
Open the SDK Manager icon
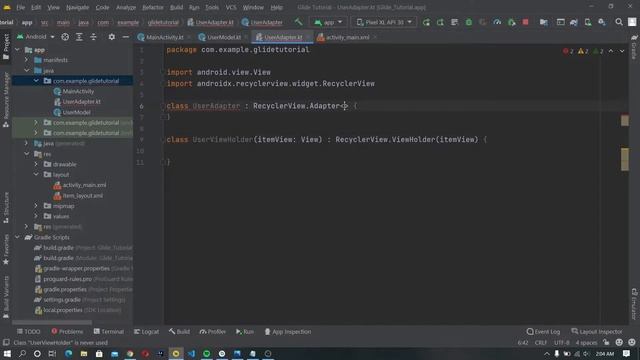pos(602,22)
